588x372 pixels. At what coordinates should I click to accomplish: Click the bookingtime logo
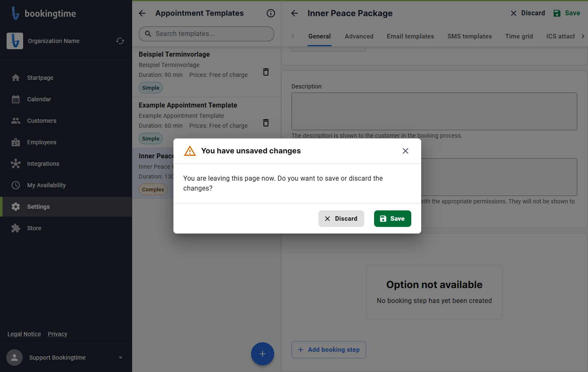point(44,13)
